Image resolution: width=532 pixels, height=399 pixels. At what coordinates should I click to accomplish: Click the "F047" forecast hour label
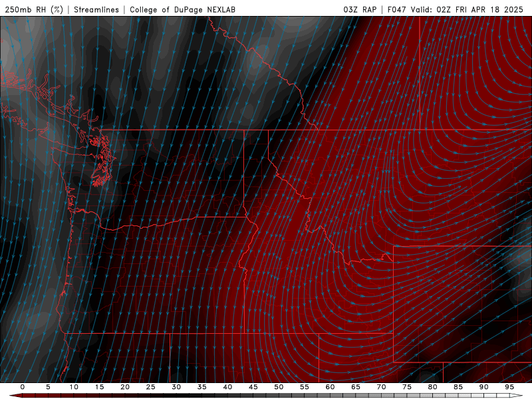(x=396, y=9)
